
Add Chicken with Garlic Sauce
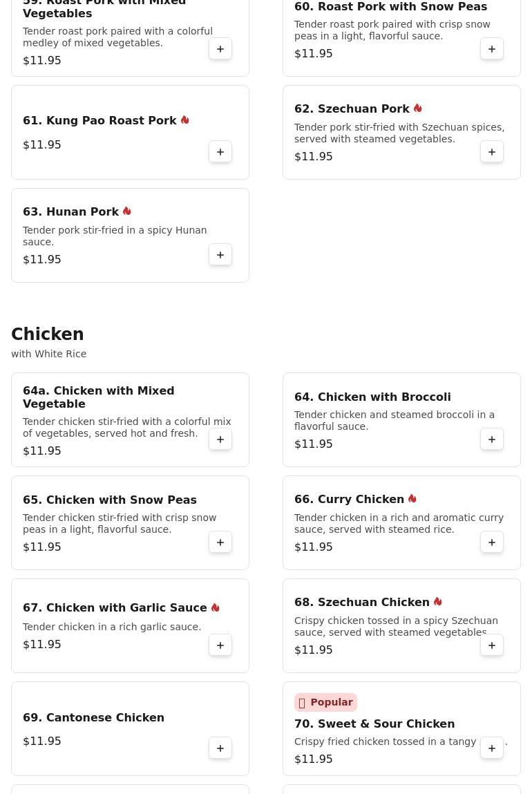pyautogui.click(x=220, y=645)
